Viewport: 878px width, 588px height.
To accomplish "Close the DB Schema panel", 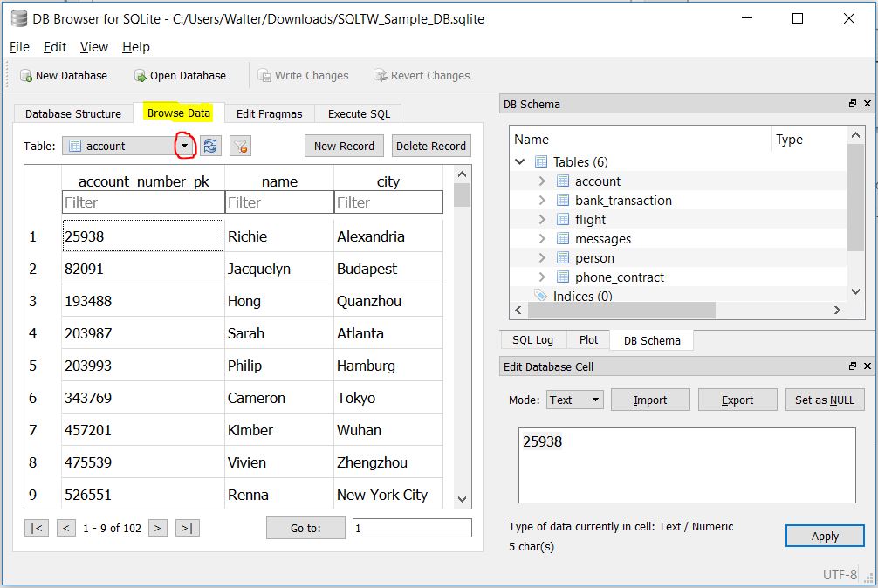I will click(x=868, y=104).
